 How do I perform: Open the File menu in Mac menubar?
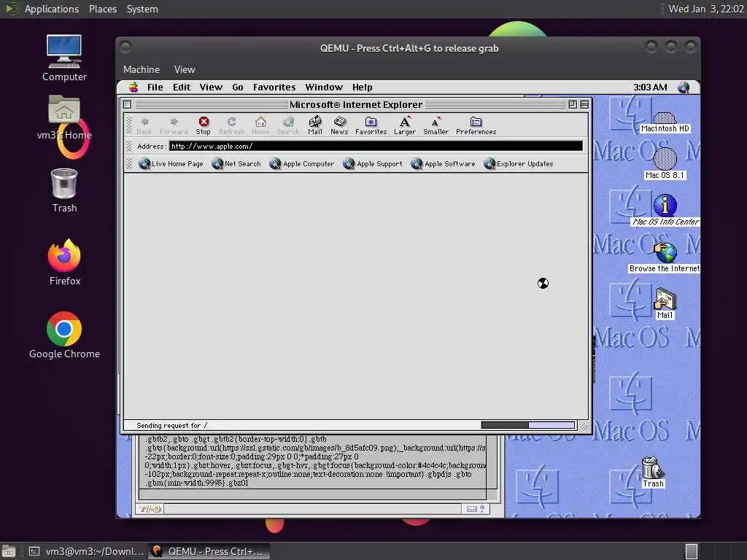[x=155, y=87]
